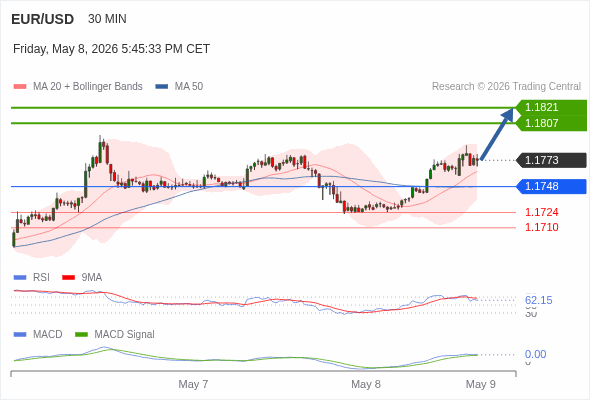Select the 1.1821 resistance price tag

(x=552, y=107)
